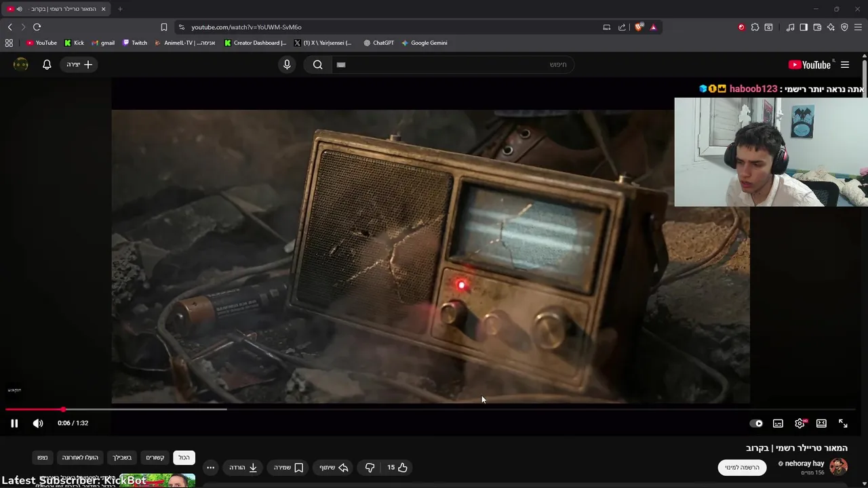Turn on subtitles/closed captions

(778, 423)
